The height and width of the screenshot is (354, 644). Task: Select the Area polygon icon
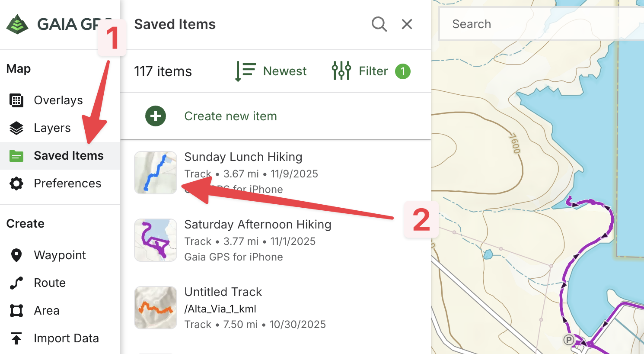16,311
